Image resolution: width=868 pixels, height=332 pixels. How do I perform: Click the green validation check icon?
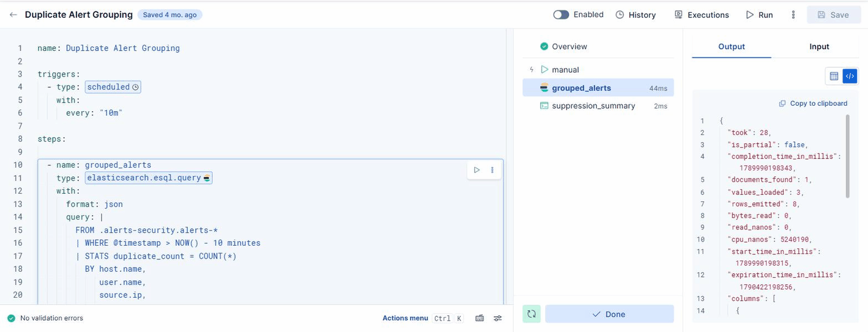click(x=11, y=318)
